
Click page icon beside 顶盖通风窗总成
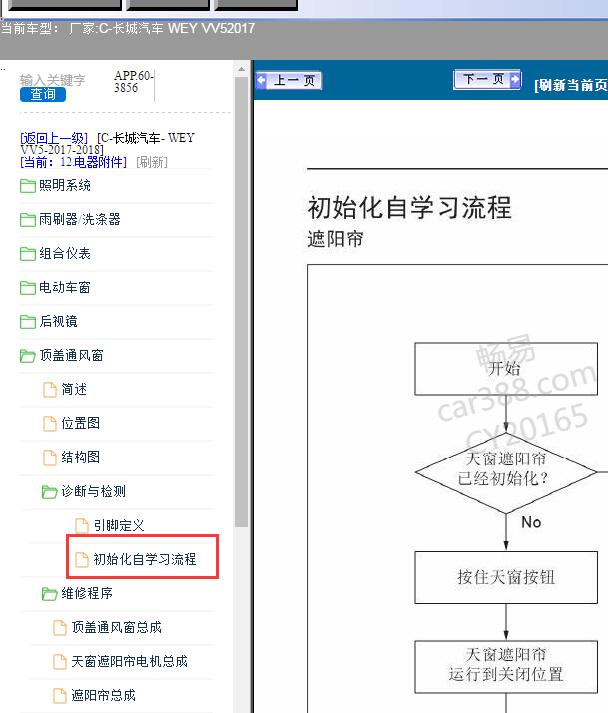(x=60, y=628)
